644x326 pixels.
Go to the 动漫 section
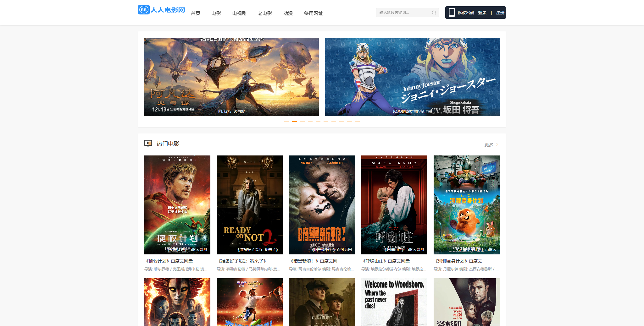pyautogui.click(x=288, y=13)
